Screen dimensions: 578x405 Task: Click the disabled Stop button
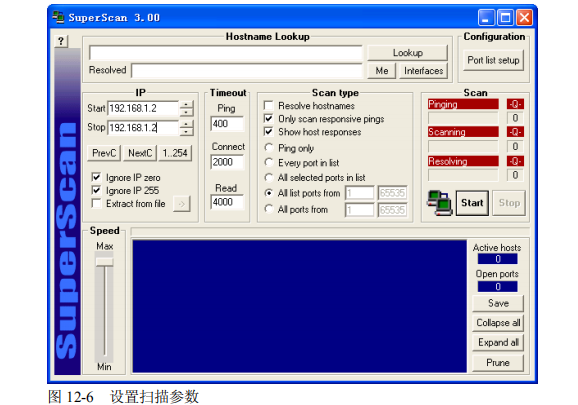coord(509,203)
